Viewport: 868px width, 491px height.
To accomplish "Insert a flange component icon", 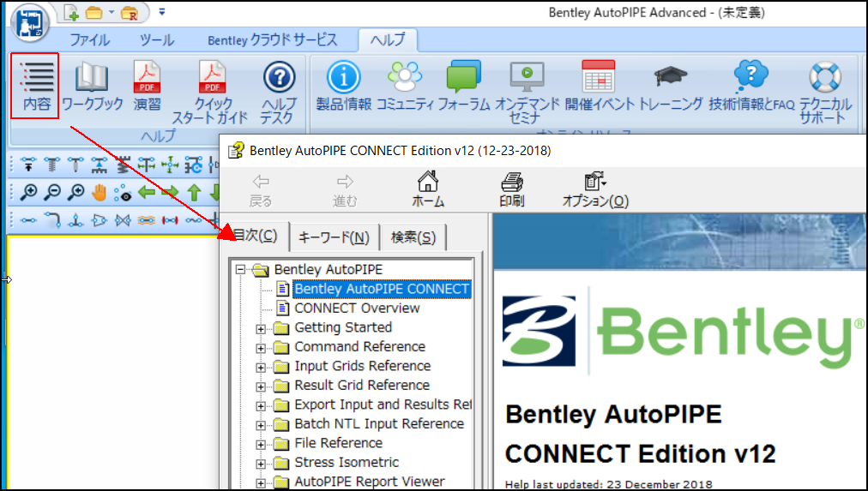I will click(170, 220).
